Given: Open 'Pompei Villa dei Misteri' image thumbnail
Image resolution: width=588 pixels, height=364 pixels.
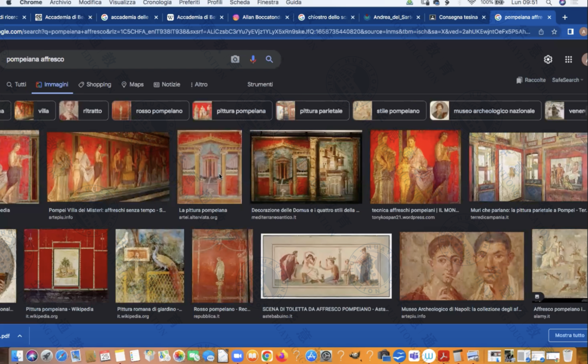Looking at the screenshot, I should (108, 167).
